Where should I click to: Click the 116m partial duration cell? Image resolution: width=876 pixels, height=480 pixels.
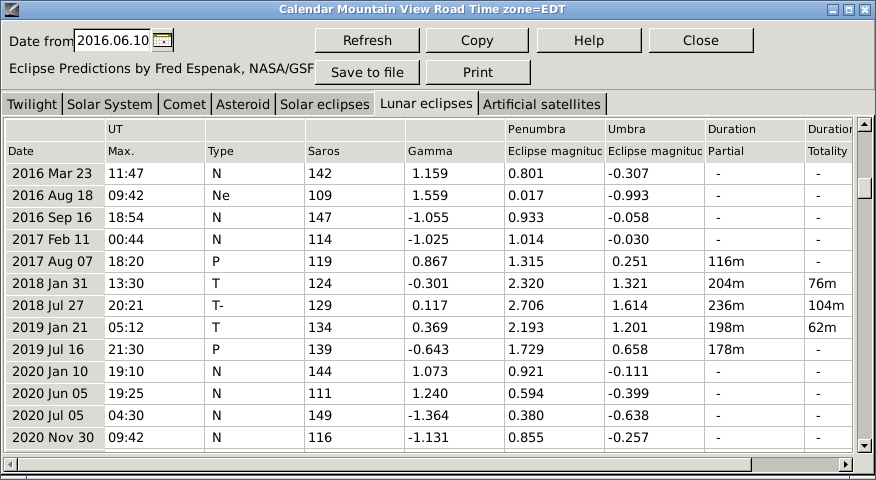point(755,262)
